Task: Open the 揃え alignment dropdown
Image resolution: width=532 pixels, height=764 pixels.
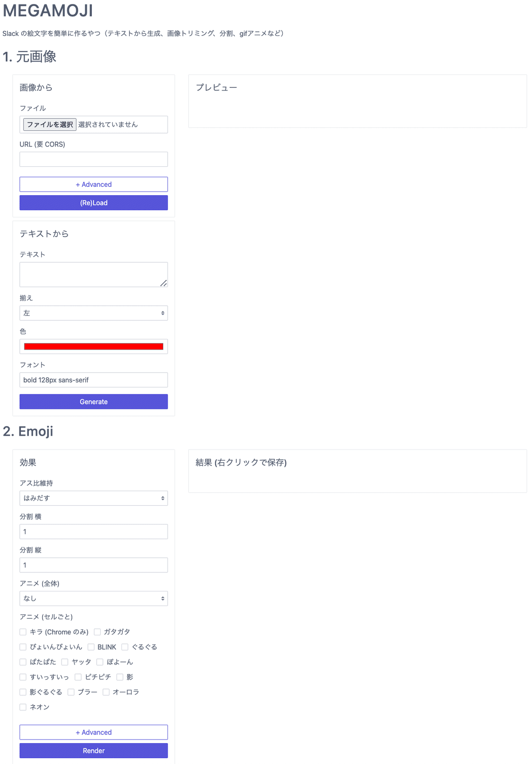Action: 94,313
